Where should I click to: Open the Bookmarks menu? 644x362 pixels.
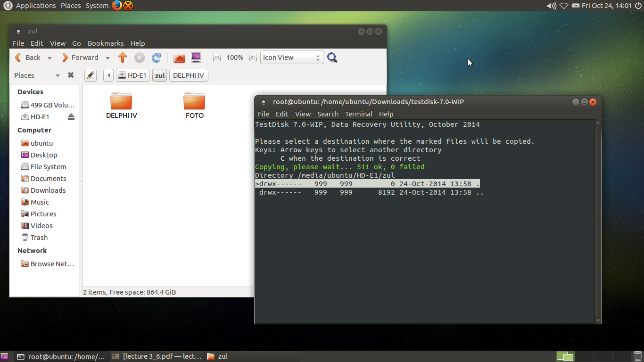tap(106, 43)
